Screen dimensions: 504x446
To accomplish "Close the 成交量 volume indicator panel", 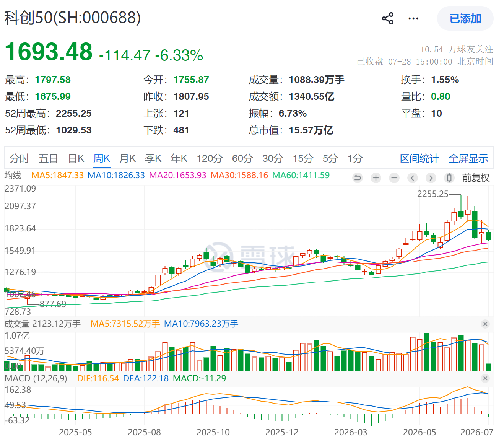I will pyautogui.click(x=485, y=324).
